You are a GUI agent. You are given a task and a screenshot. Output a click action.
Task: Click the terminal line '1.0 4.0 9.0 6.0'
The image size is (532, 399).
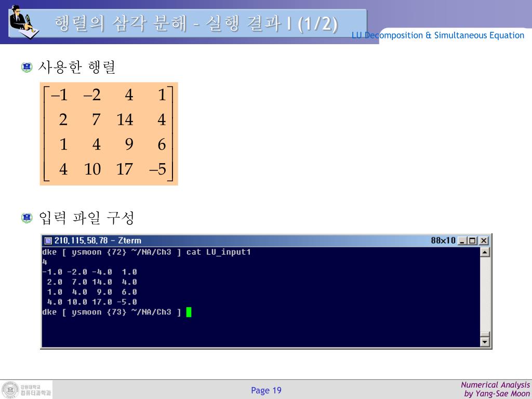tap(92, 292)
